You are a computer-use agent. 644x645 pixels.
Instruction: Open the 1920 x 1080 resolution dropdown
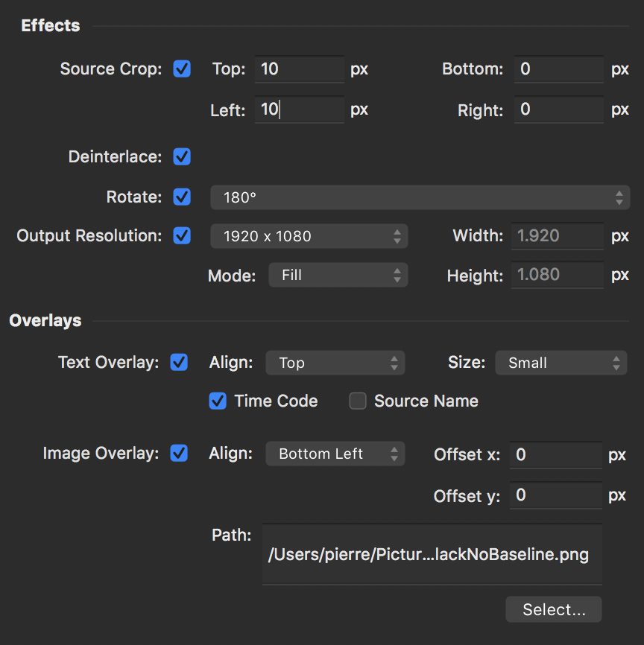[309, 236]
